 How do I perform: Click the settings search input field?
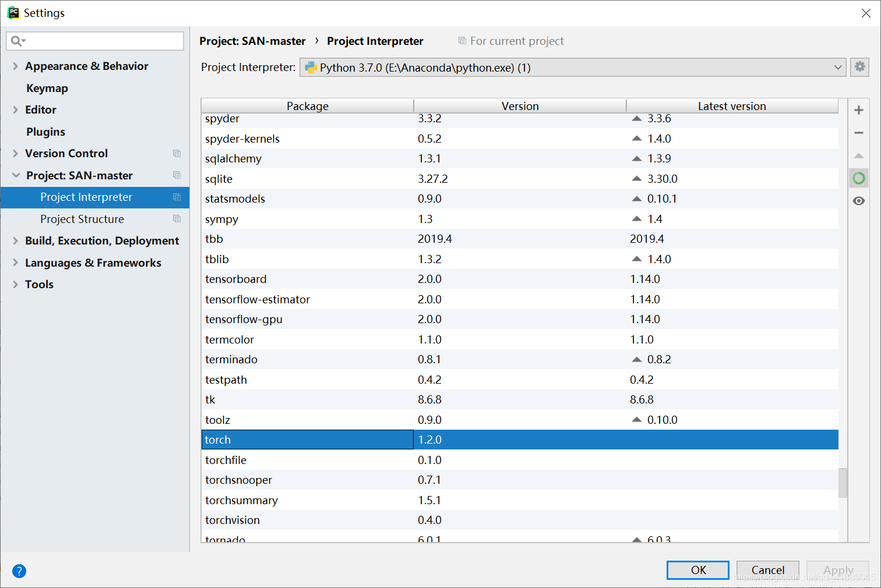coord(95,41)
